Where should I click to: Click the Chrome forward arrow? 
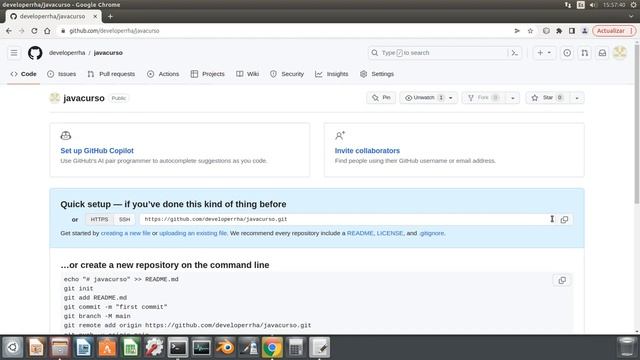[x=22, y=31]
